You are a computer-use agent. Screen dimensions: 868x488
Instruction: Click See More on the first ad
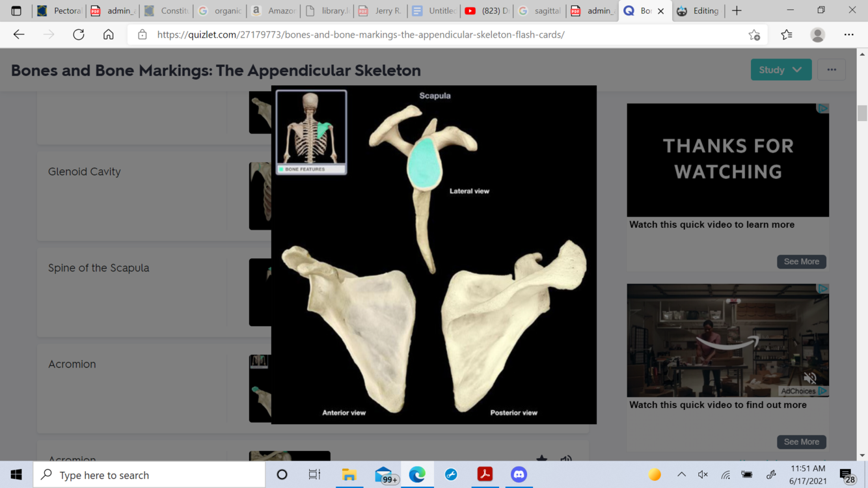point(802,262)
